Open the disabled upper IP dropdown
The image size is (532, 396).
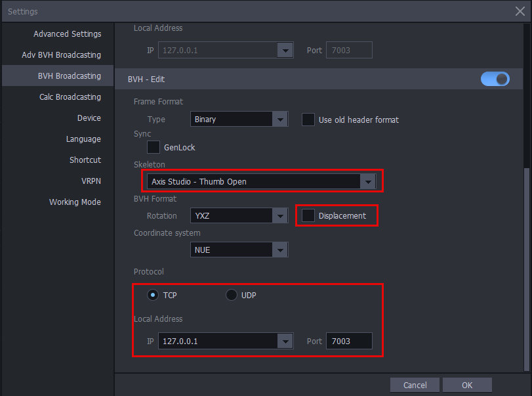[226, 51]
